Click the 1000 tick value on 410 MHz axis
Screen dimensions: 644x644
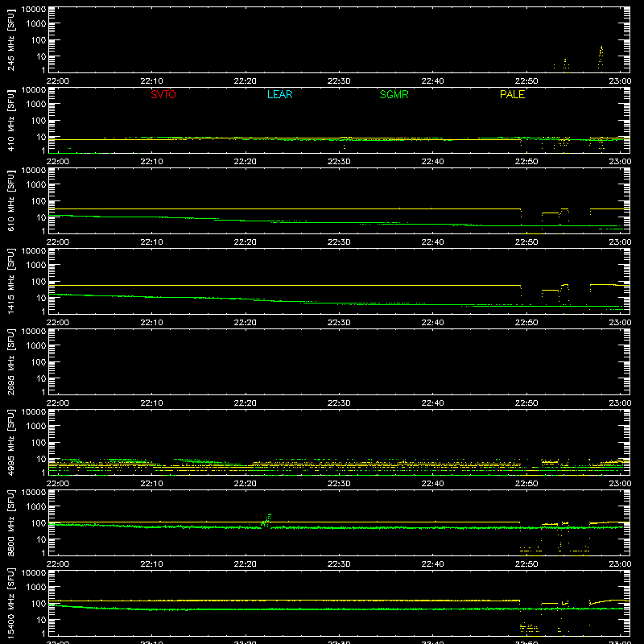36,105
